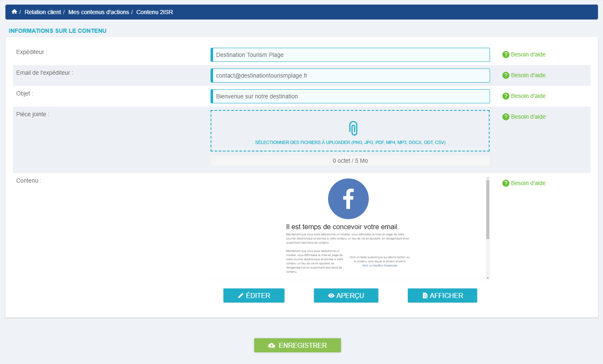Image resolution: width=603 pixels, height=364 pixels.
Task: Click help icon beside sender email field
Action: [505, 76]
